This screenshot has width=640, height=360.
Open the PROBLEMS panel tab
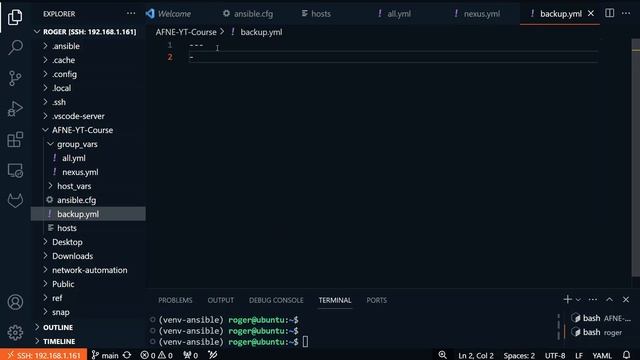click(x=175, y=300)
